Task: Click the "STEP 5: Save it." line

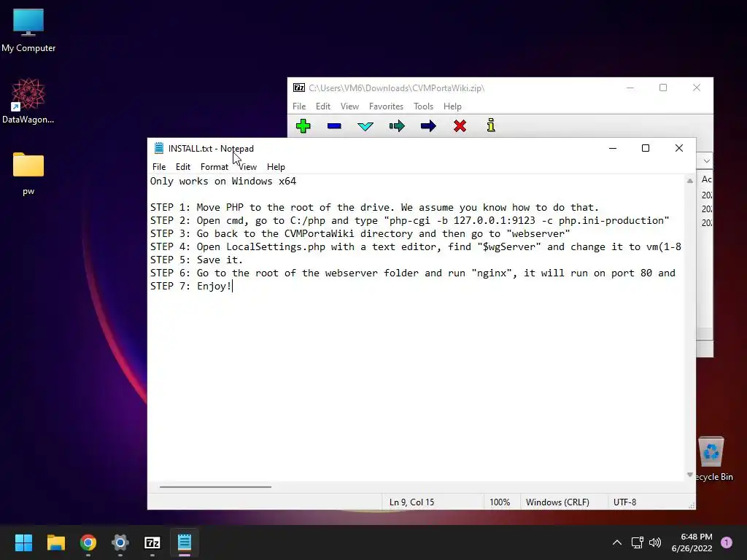Action: tap(197, 260)
